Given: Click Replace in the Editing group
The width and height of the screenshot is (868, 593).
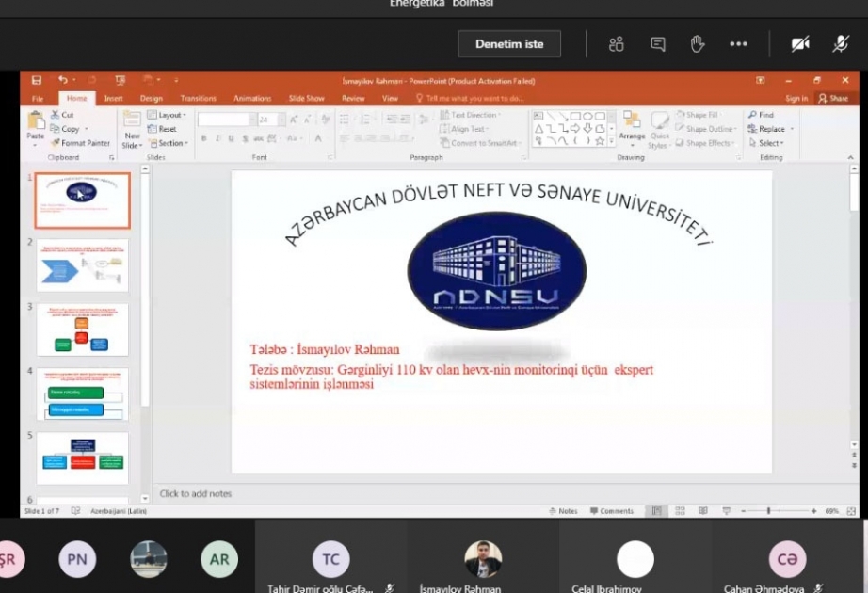Looking at the screenshot, I should 771,128.
